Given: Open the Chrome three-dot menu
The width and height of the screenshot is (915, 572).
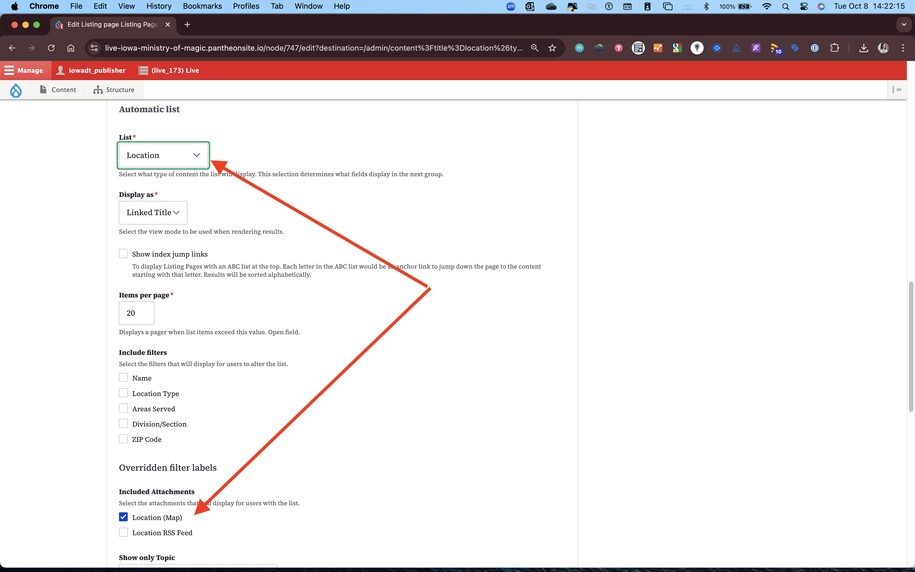Looking at the screenshot, I should click(x=903, y=48).
